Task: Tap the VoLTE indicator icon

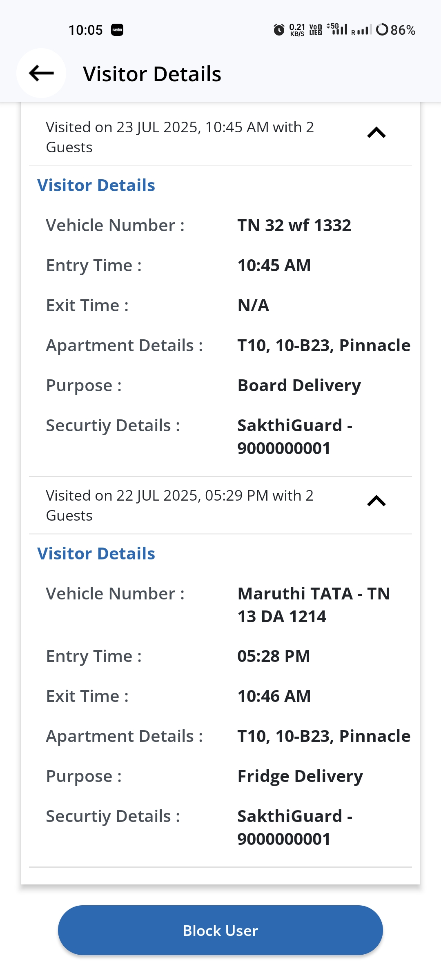Action: [x=316, y=30]
